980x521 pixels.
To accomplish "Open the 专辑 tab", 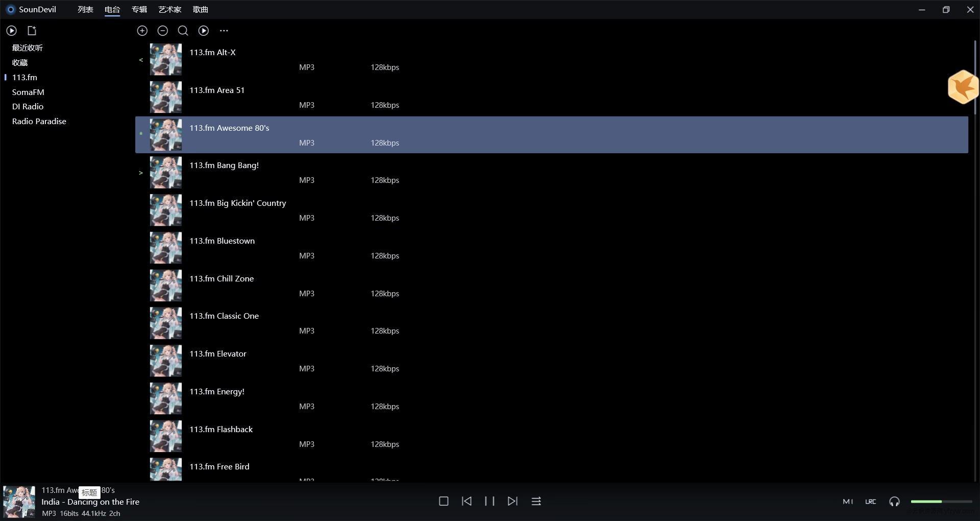I will tap(139, 9).
